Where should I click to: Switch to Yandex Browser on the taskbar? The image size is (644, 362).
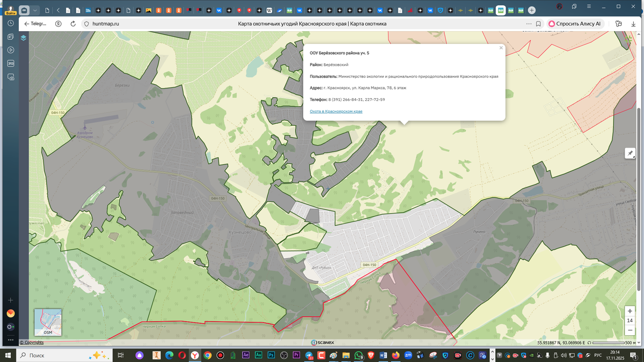(x=194, y=355)
